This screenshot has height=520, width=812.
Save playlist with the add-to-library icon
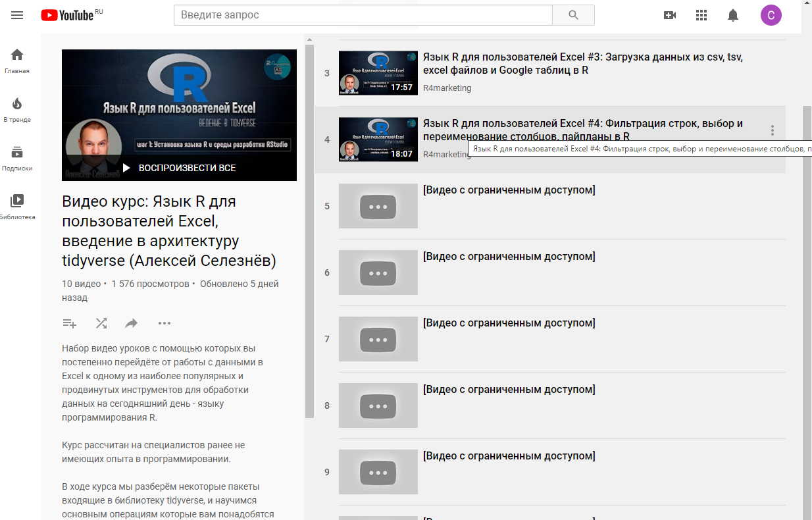(x=69, y=323)
